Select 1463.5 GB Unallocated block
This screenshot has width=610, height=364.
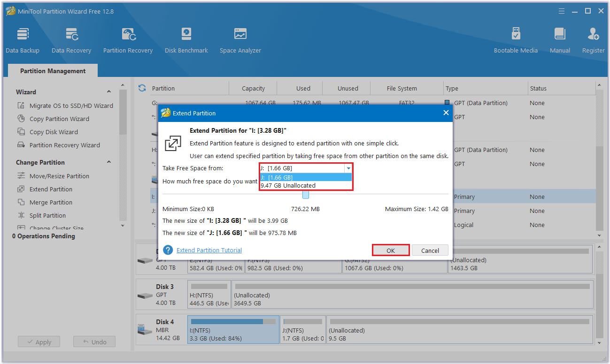[x=520, y=259]
